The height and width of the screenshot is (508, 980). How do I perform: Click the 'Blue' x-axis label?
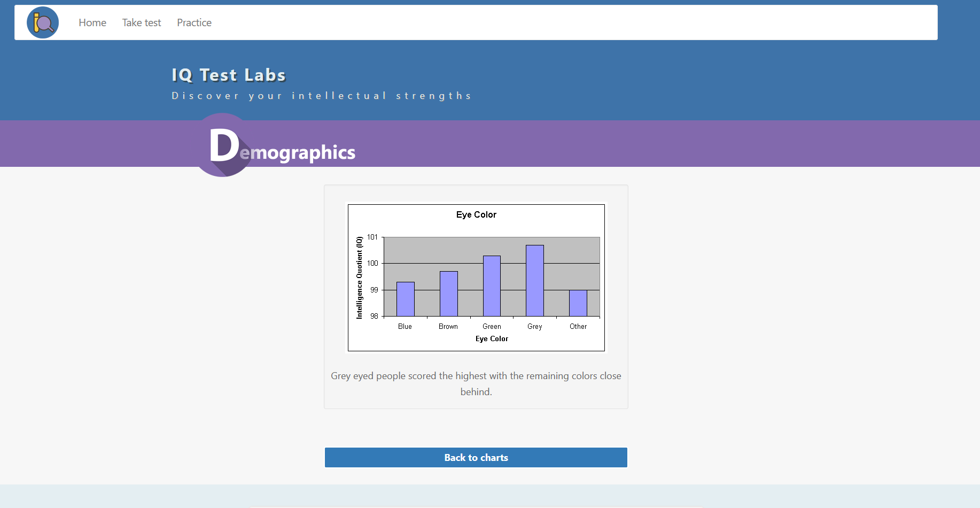[x=405, y=326]
